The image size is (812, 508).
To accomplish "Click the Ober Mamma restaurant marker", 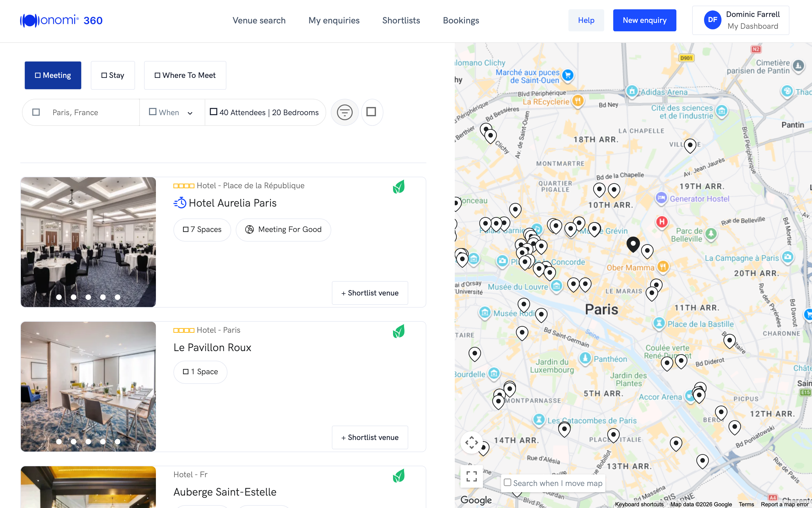I will click(663, 267).
